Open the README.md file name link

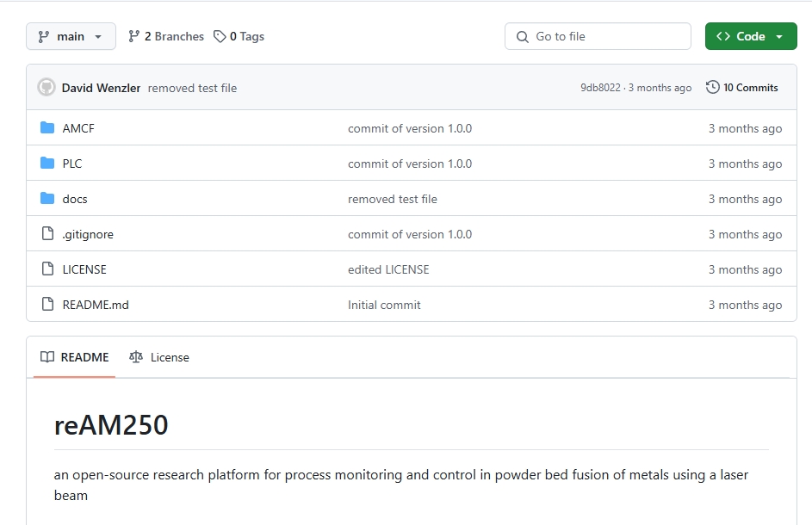pos(96,305)
